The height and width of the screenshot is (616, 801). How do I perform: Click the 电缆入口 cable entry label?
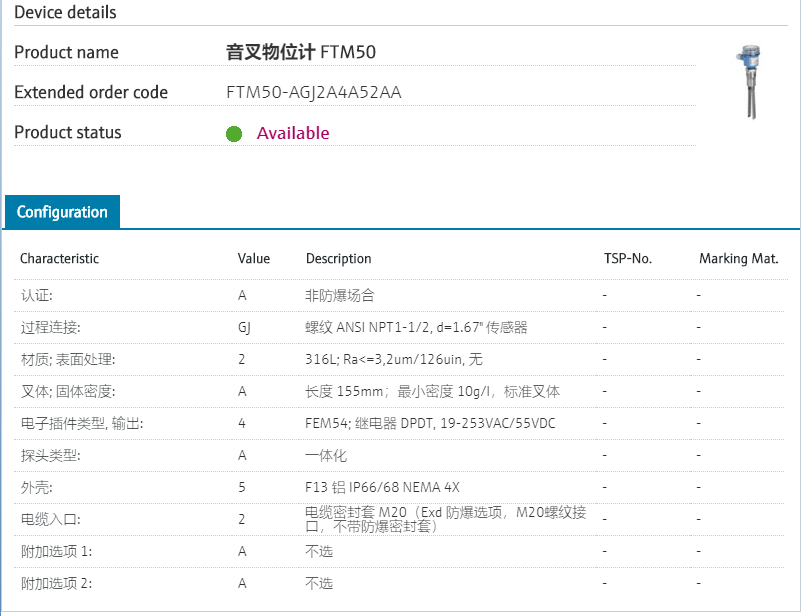(x=50, y=519)
